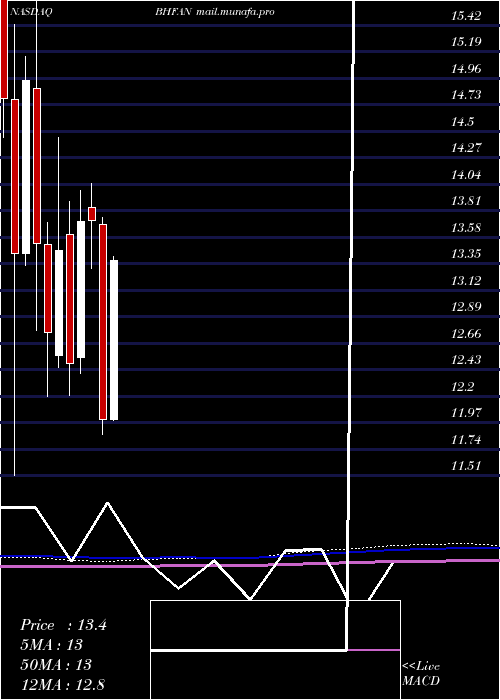Click the 14.27 price axis label
This screenshot has height=700, width=500.
pyautogui.click(x=466, y=148)
